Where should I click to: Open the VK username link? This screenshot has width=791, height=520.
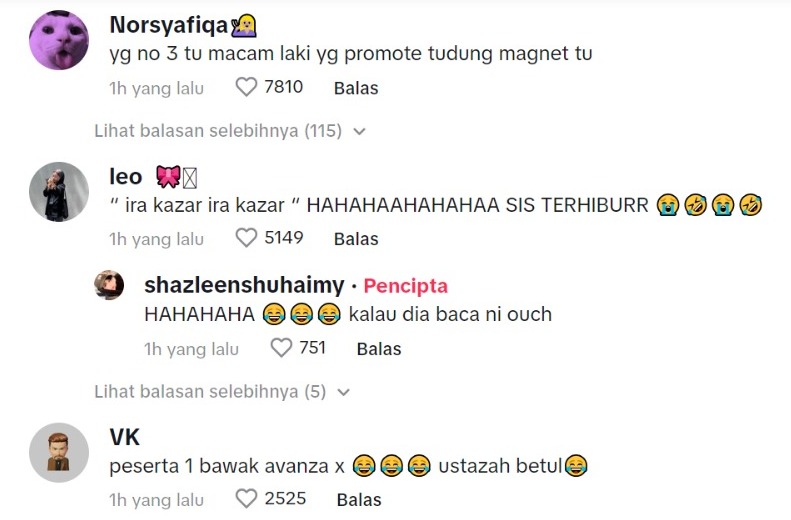click(124, 437)
